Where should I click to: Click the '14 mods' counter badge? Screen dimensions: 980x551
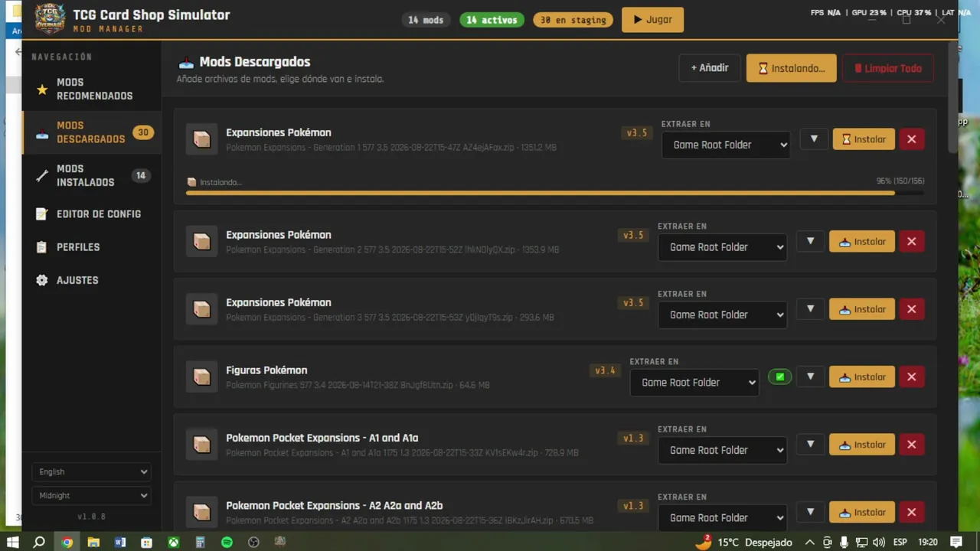click(x=426, y=20)
